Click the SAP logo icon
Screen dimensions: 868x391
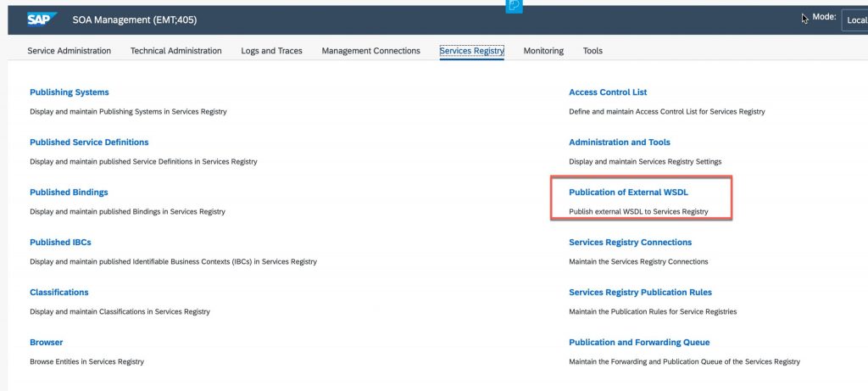point(42,20)
